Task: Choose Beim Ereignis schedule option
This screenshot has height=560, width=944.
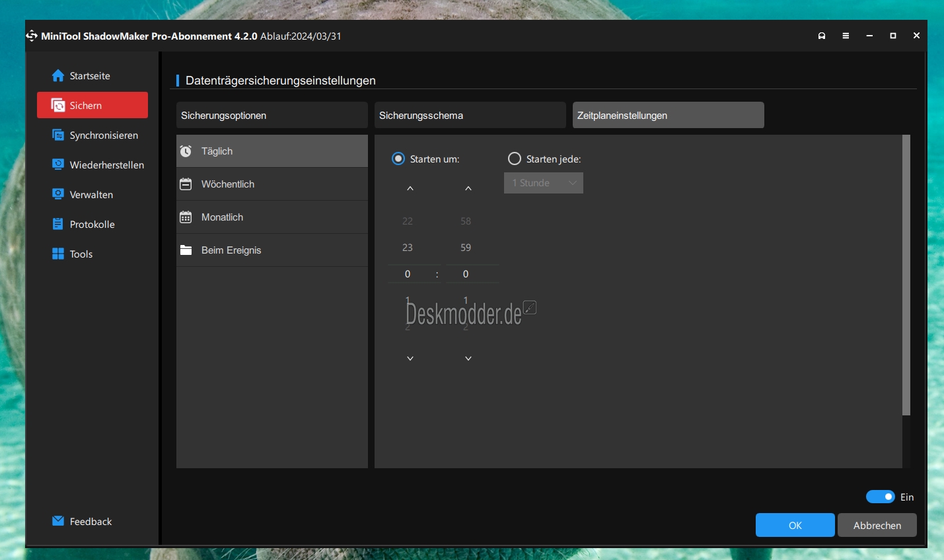Action: point(272,250)
